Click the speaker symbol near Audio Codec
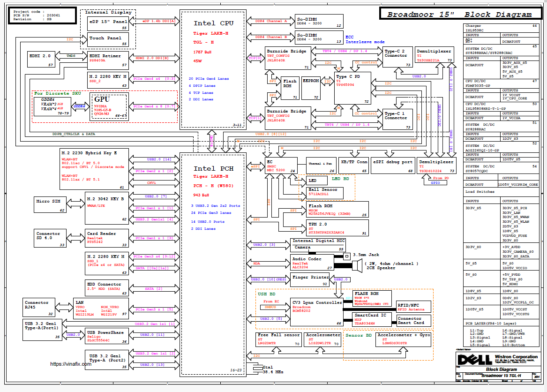This screenshot has width=547, height=392. (357, 266)
